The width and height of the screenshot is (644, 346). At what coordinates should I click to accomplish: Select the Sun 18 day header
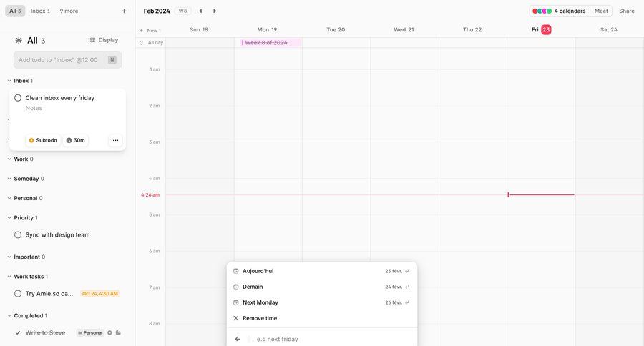(199, 29)
